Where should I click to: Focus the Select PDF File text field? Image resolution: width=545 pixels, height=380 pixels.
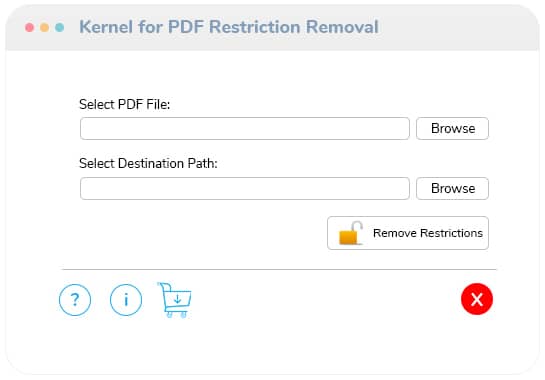[x=245, y=129]
